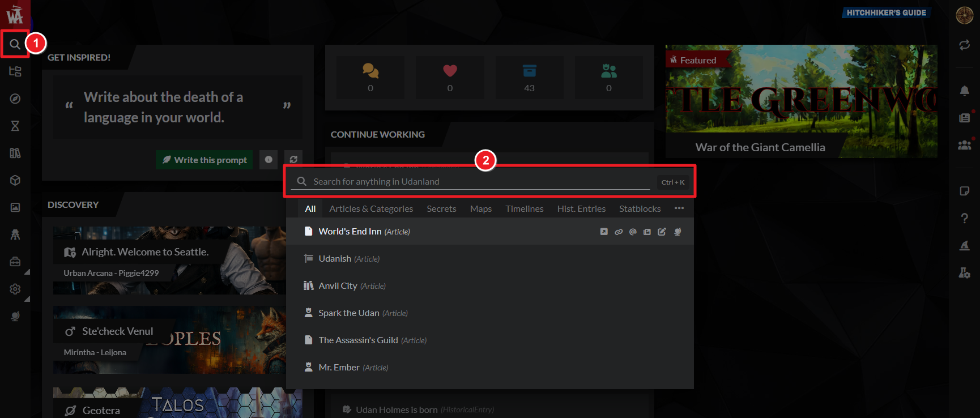
Task: Open The Assassin's Guild article result
Action: click(x=490, y=340)
